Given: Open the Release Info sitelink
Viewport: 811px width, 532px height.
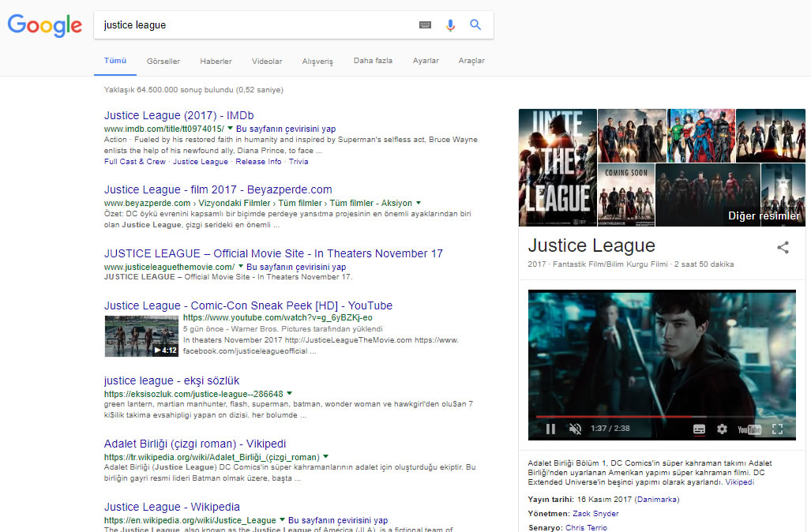Looking at the screenshot, I should coord(258,161).
